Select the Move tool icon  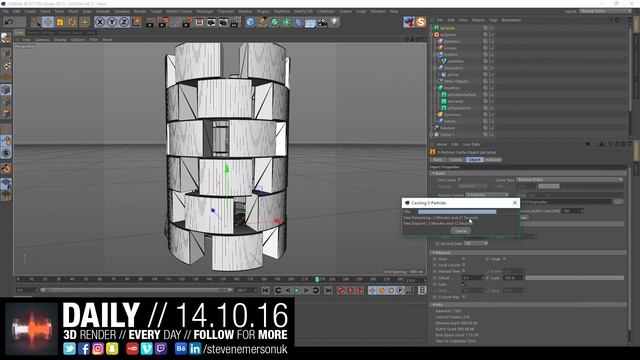point(48,22)
